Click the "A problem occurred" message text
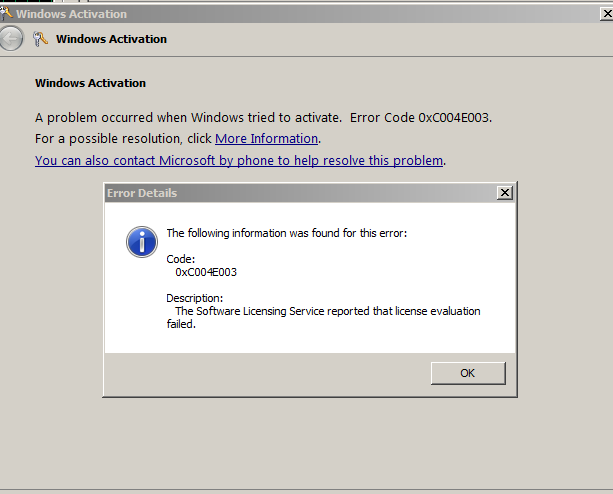The image size is (613, 494). pyautogui.click(x=190, y=117)
